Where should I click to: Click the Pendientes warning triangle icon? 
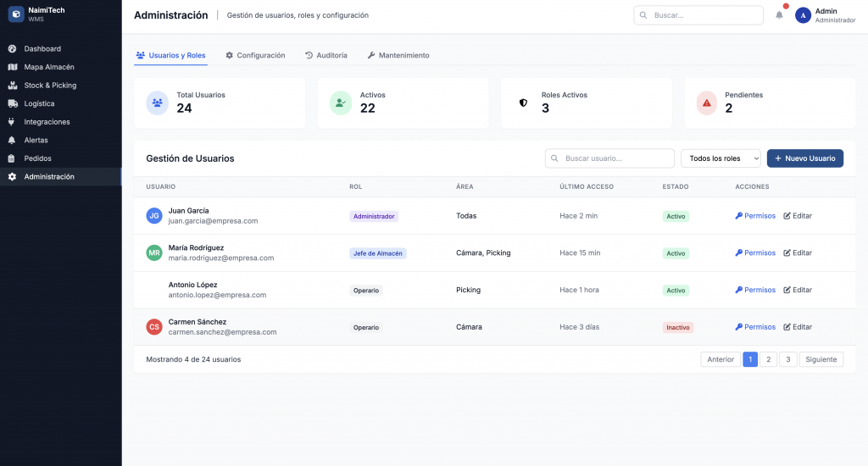tap(706, 103)
